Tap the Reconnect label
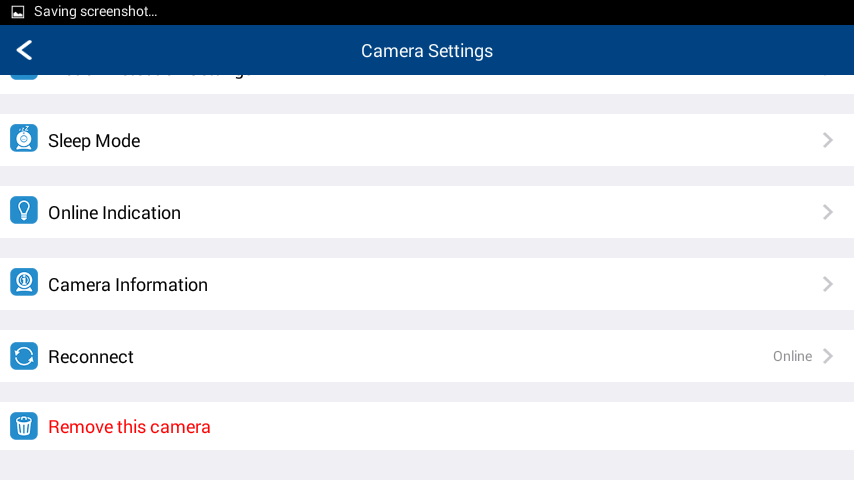 [90, 357]
